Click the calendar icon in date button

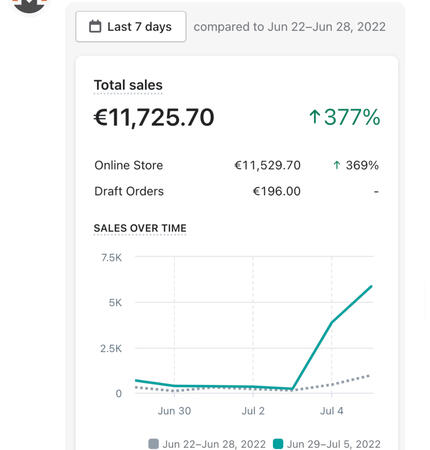click(95, 27)
